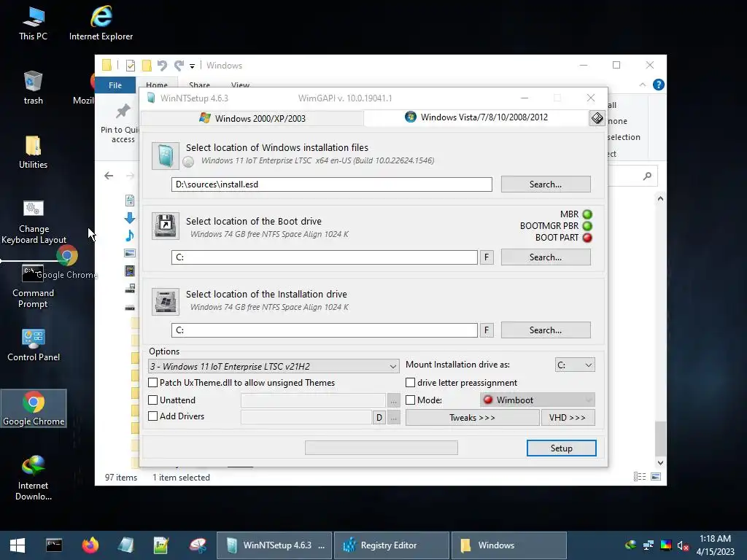Open Command Prompt from the taskbar
The height and width of the screenshot is (560, 747).
click(54, 545)
